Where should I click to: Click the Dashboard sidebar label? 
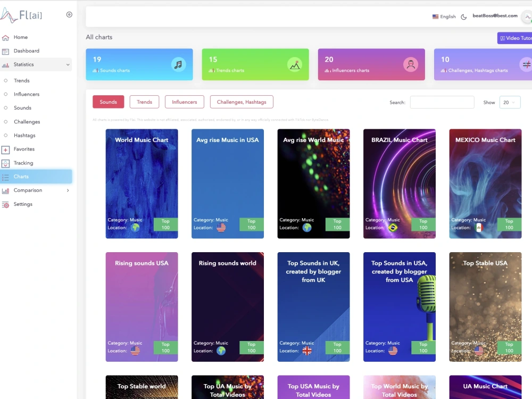coord(27,51)
